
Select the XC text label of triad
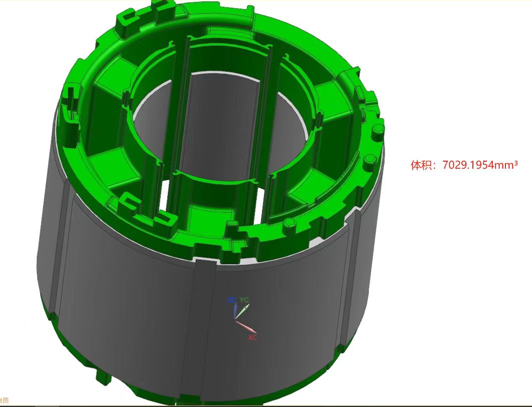[252, 338]
